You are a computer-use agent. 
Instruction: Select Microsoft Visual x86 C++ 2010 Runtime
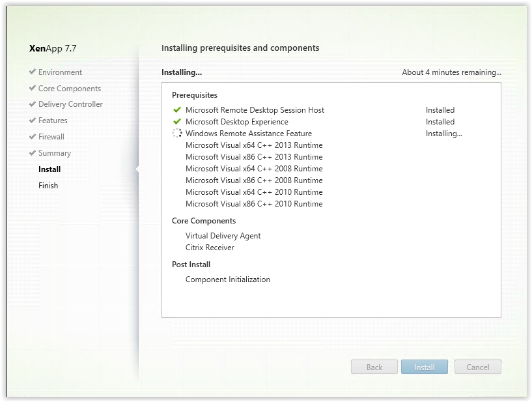coord(254,204)
